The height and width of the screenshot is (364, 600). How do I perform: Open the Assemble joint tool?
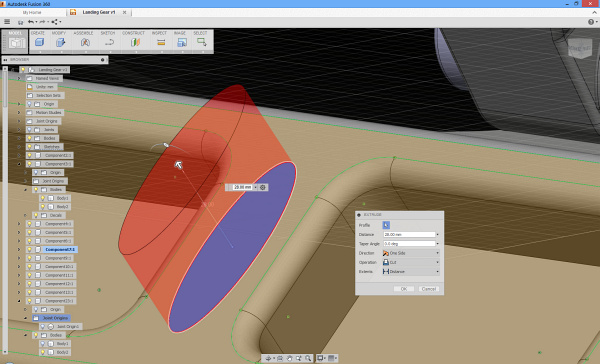[85, 42]
